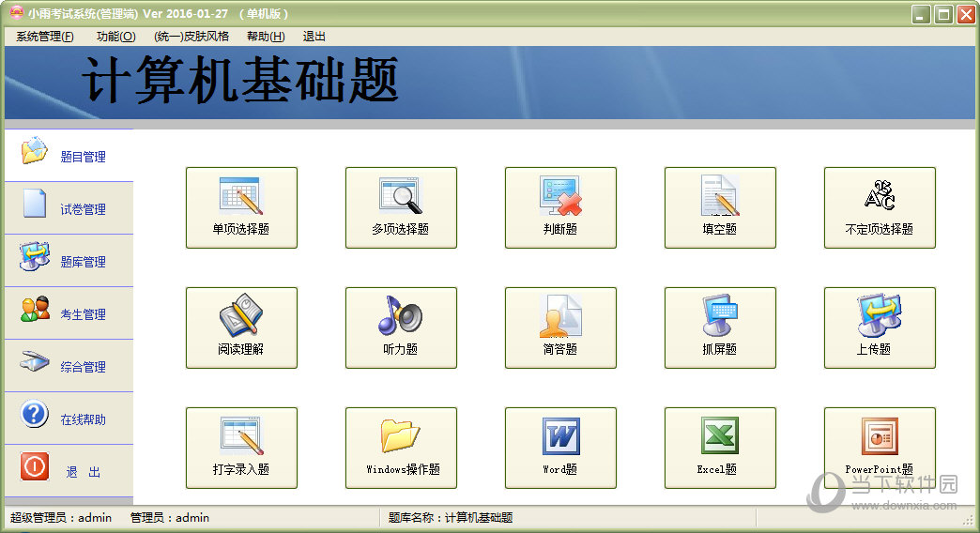Open 抓屏题 question type
This screenshot has height=533, width=980.
720,327
